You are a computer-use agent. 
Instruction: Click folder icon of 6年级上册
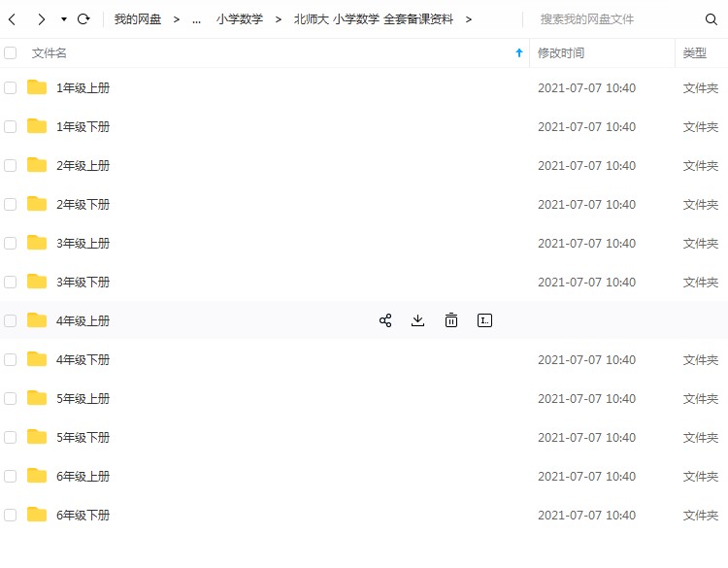37,475
